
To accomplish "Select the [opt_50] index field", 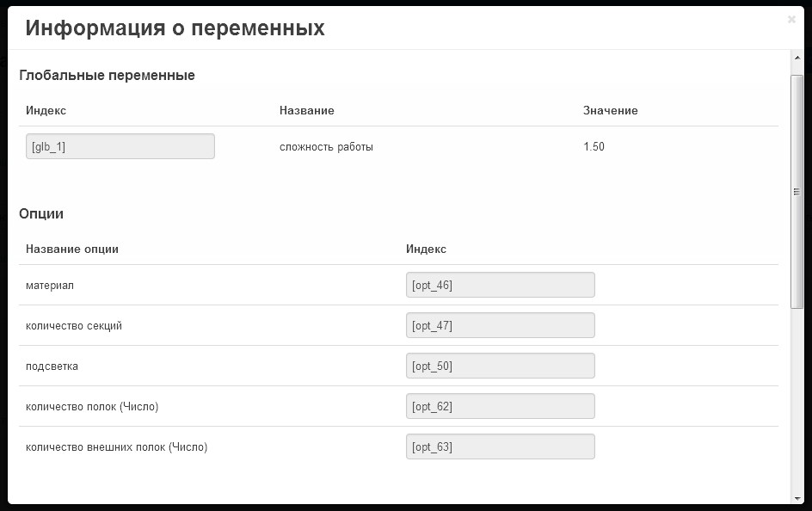I will [501, 366].
